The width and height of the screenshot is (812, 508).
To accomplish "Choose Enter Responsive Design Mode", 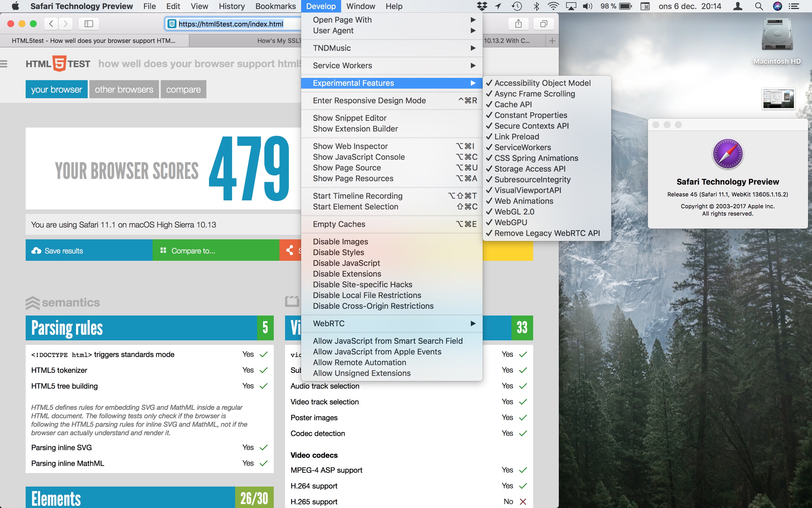I will click(x=392, y=100).
